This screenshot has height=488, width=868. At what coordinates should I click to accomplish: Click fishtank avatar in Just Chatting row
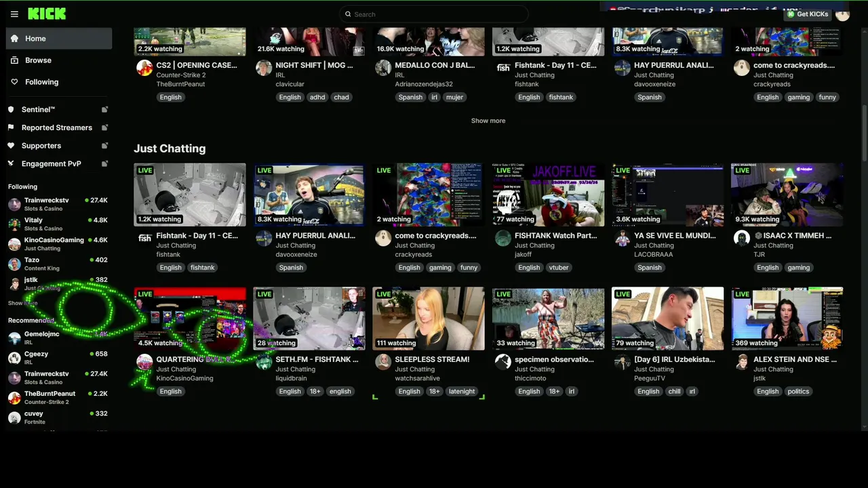coord(144,238)
